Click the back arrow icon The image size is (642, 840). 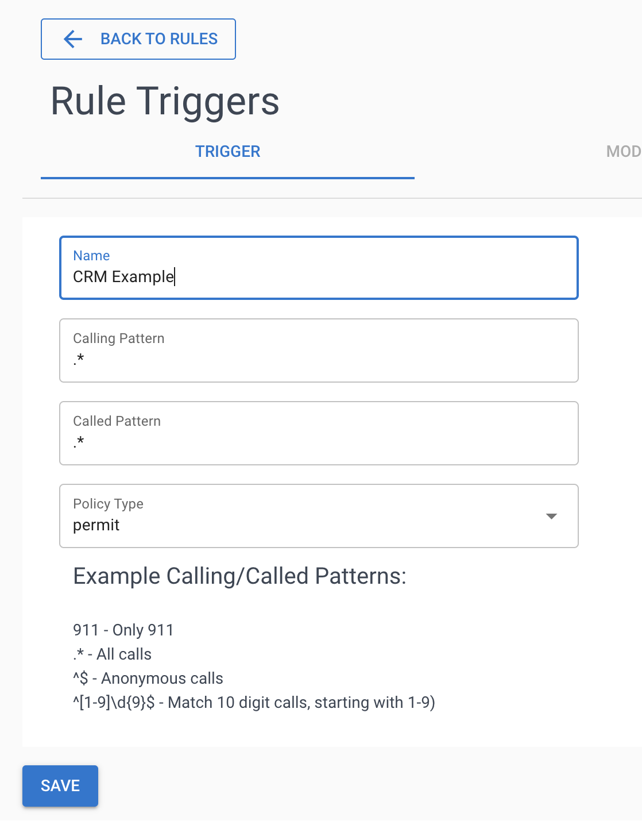coord(72,39)
